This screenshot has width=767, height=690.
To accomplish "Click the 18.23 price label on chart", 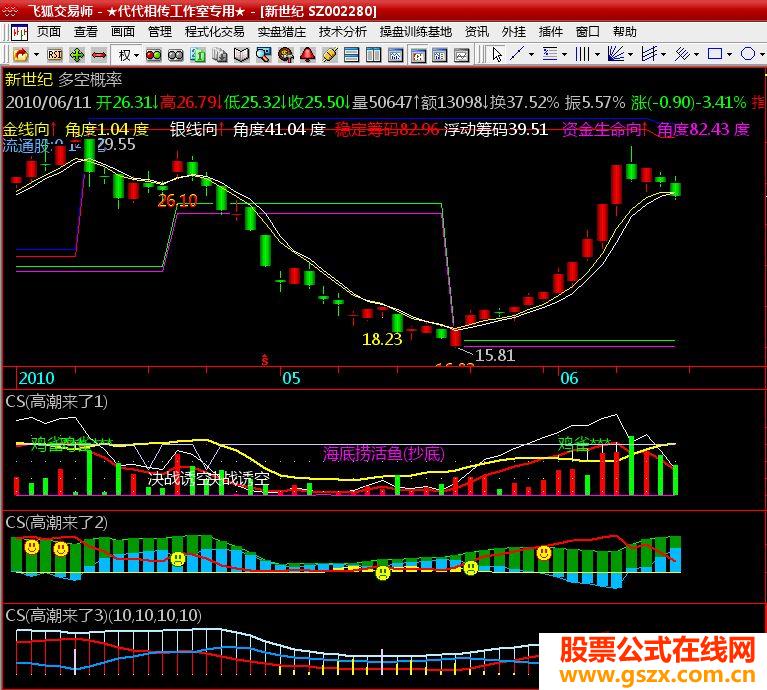I will click(x=382, y=339).
